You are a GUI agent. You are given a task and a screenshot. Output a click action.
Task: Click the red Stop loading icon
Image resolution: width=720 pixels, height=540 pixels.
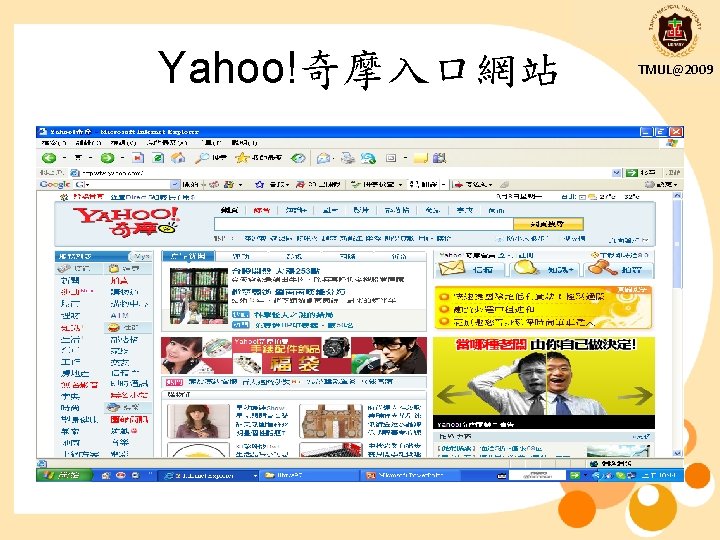(137, 158)
